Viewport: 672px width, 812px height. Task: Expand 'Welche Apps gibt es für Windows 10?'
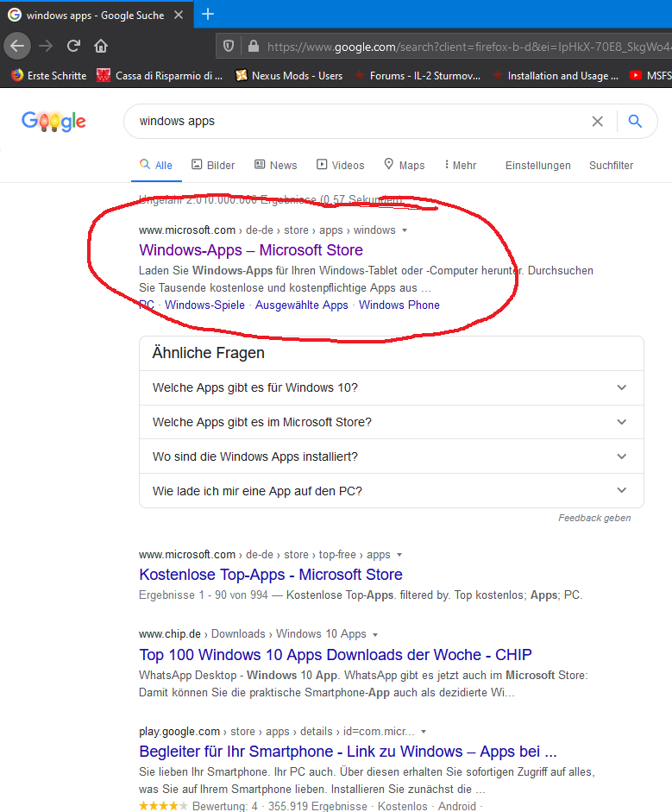click(392, 387)
